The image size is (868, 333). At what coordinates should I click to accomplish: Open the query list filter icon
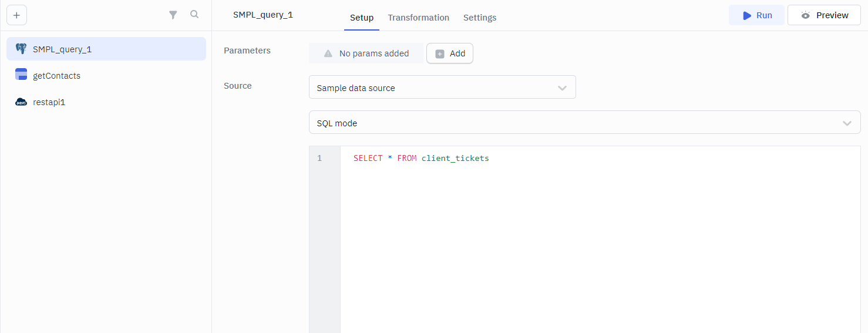coord(173,15)
